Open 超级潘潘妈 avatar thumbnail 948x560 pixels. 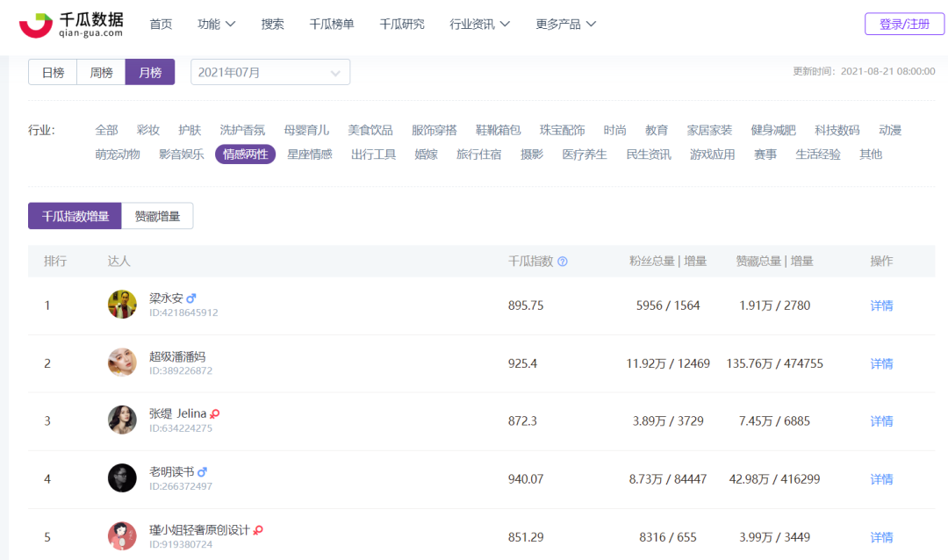122,363
